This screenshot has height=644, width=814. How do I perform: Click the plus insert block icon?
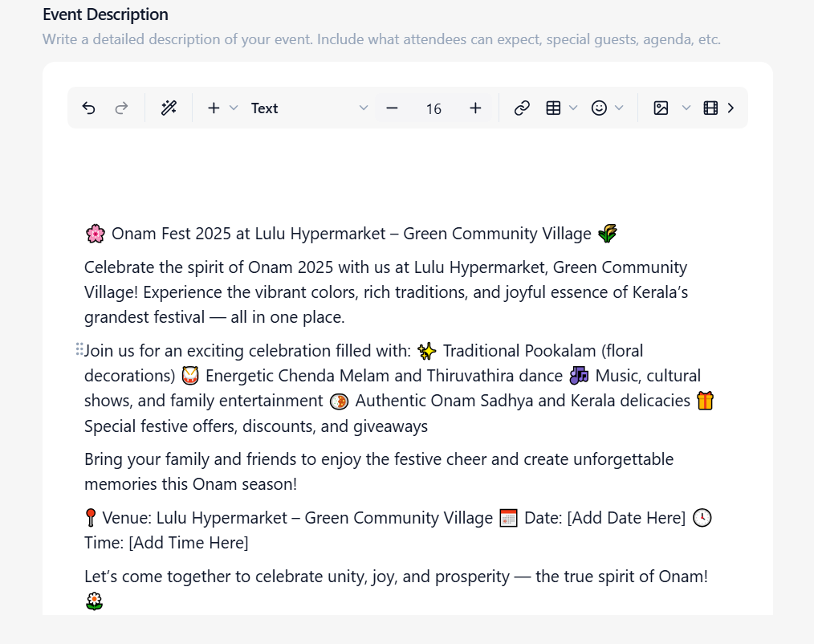214,108
